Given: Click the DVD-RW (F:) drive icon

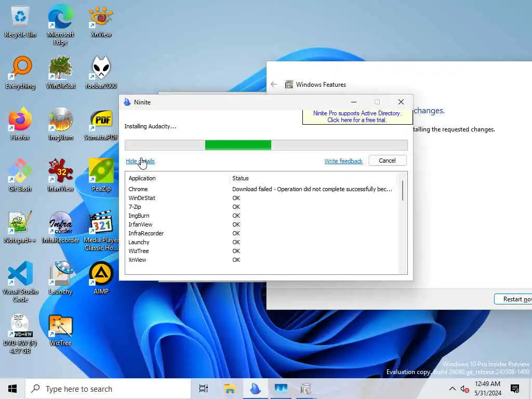Looking at the screenshot, I should [20, 334].
